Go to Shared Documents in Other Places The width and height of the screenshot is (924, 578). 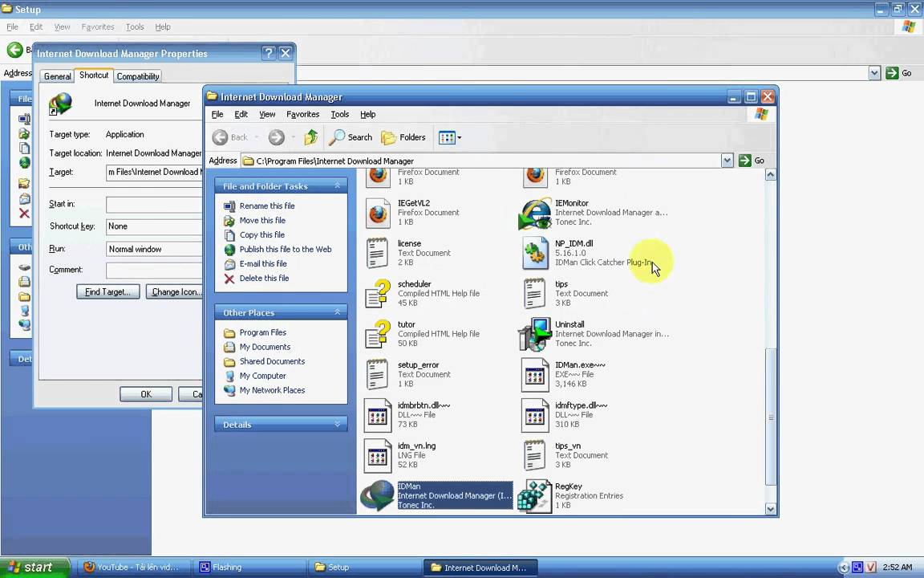tap(272, 361)
